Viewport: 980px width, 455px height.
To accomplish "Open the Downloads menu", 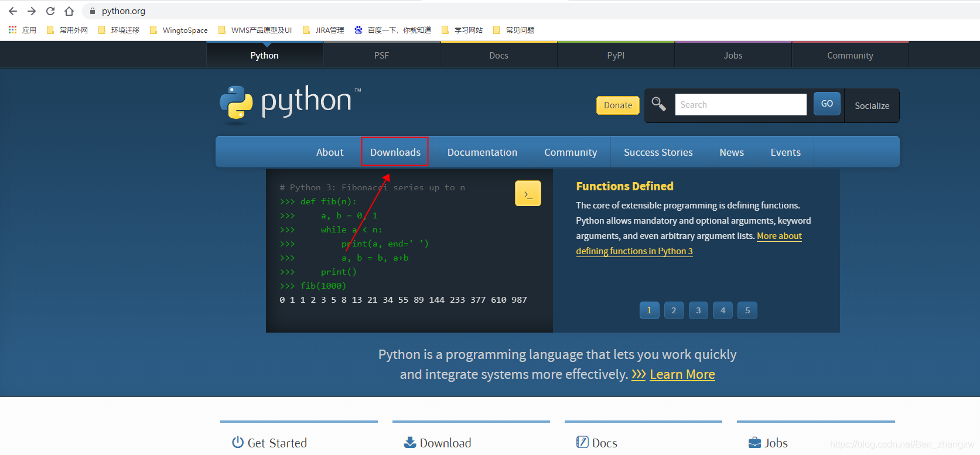I will [395, 152].
